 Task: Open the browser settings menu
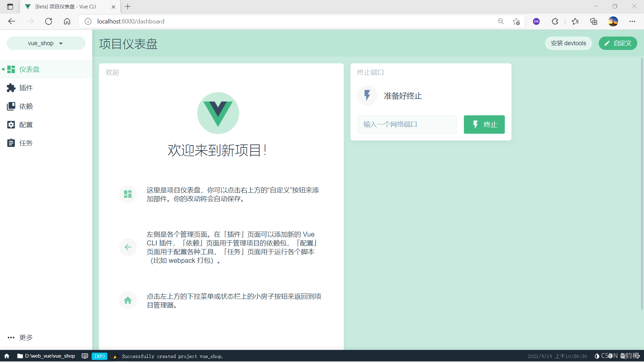633,21
